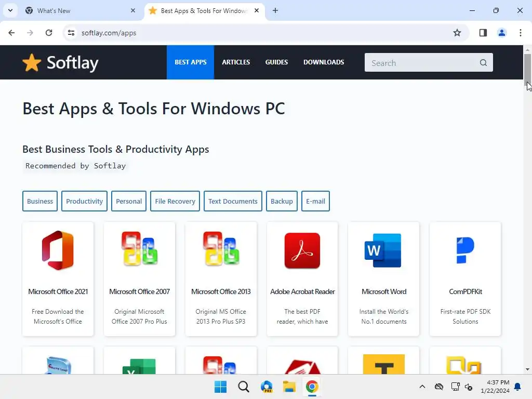Screen dimensions: 532x399
Task: Close the Best Apps & Tools tab
Action: (257, 10)
